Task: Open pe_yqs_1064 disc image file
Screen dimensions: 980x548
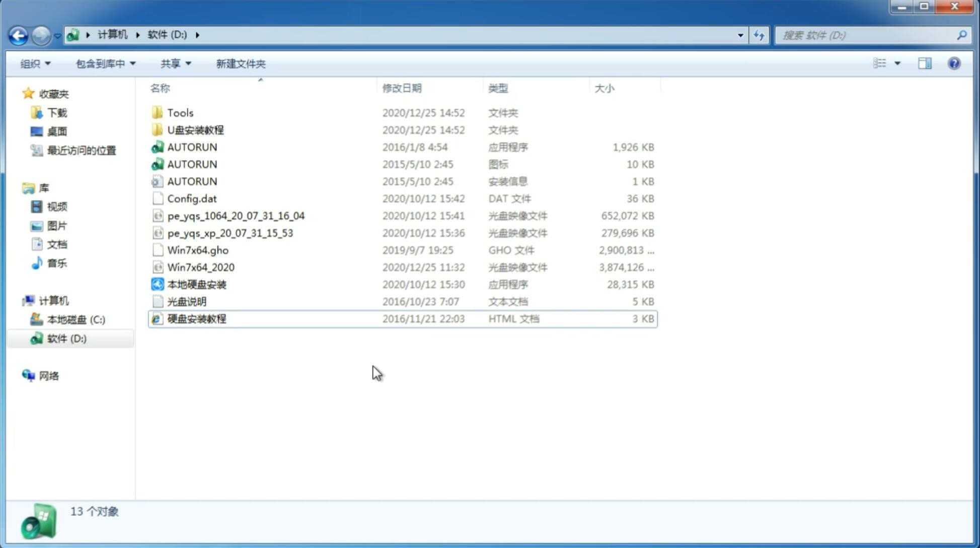Action: 236,216
